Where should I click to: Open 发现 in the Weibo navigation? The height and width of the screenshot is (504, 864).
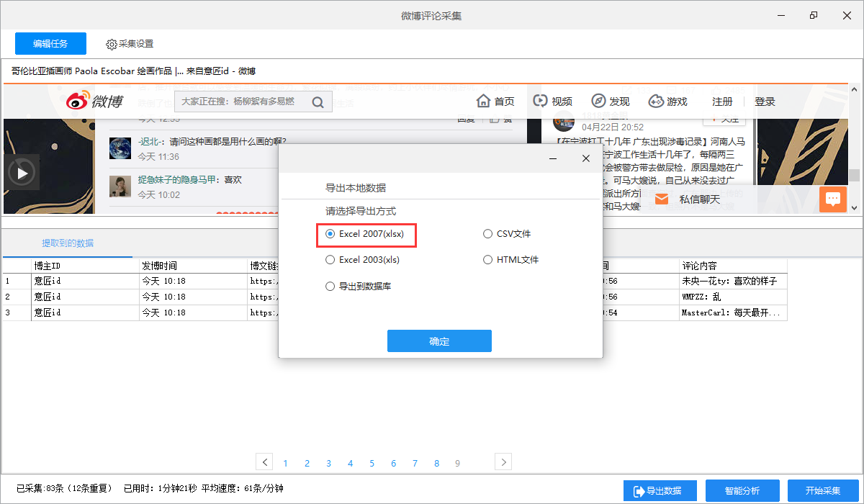[610, 102]
